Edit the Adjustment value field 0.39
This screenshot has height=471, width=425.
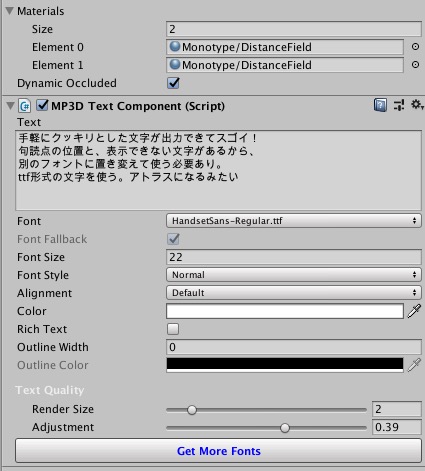point(397,427)
